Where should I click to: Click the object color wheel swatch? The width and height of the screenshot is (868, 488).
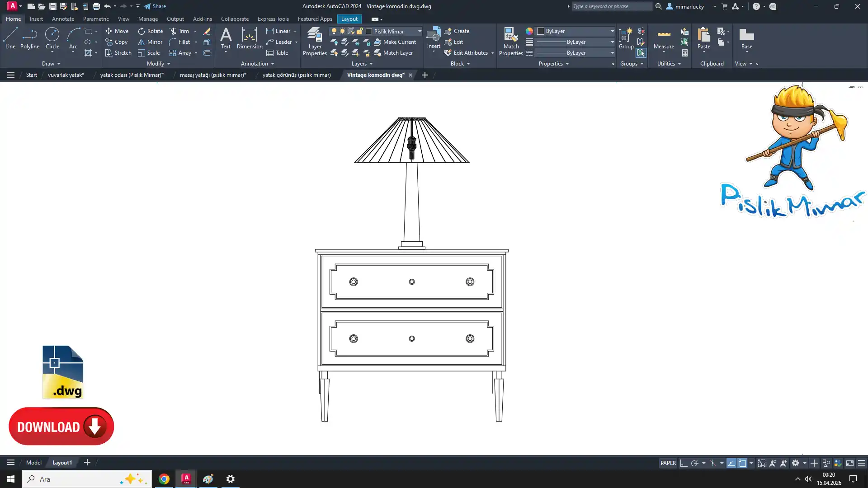(x=529, y=31)
